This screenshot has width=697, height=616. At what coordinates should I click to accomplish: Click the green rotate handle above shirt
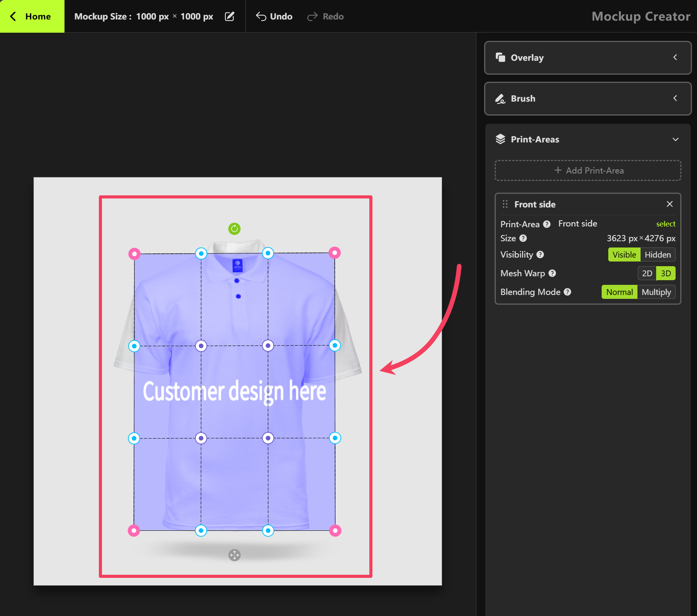coord(234,229)
